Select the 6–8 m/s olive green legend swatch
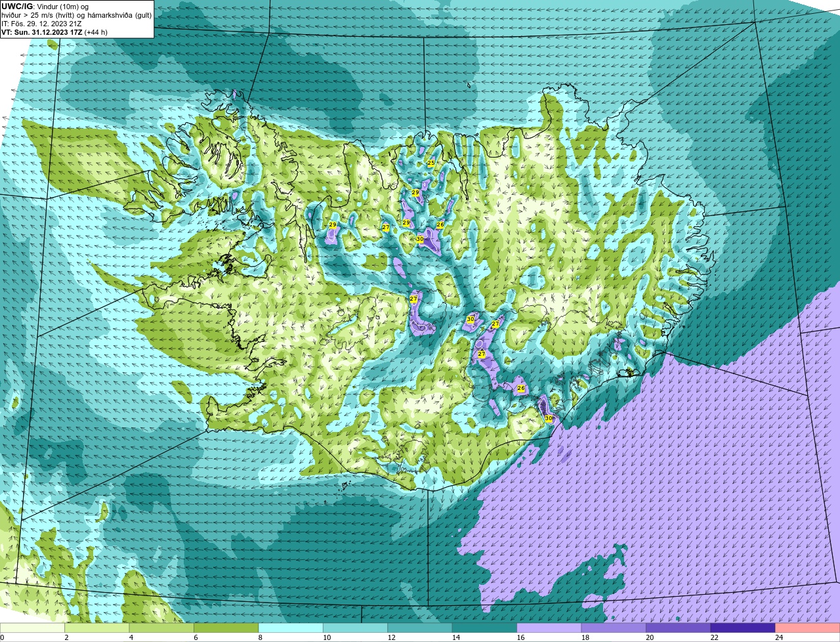This screenshot has width=840, height=642. tap(226, 628)
